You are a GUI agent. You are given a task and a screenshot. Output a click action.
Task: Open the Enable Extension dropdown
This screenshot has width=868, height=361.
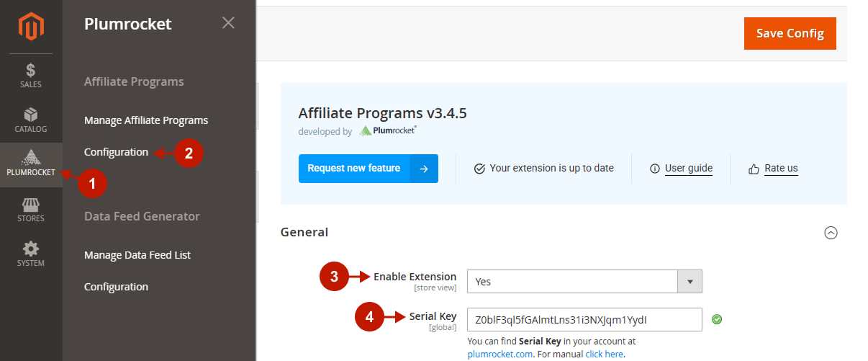point(584,282)
